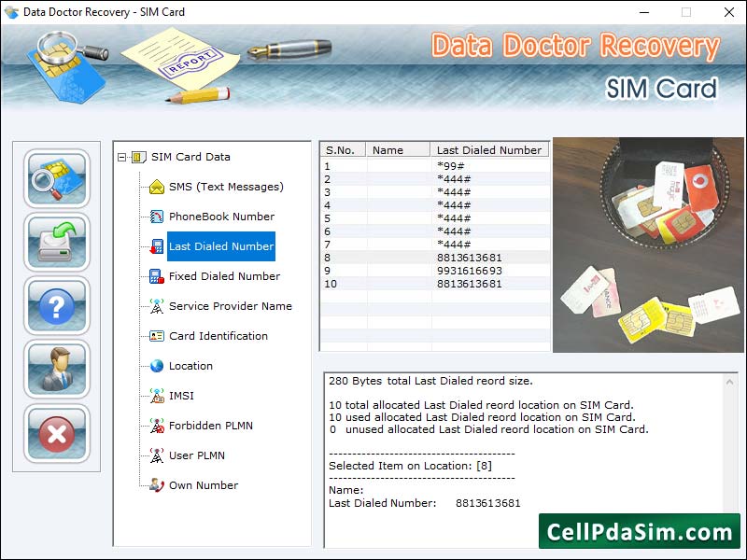747x560 pixels.
Task: Open Forbidden PLMN tree entry
Action: (211, 426)
